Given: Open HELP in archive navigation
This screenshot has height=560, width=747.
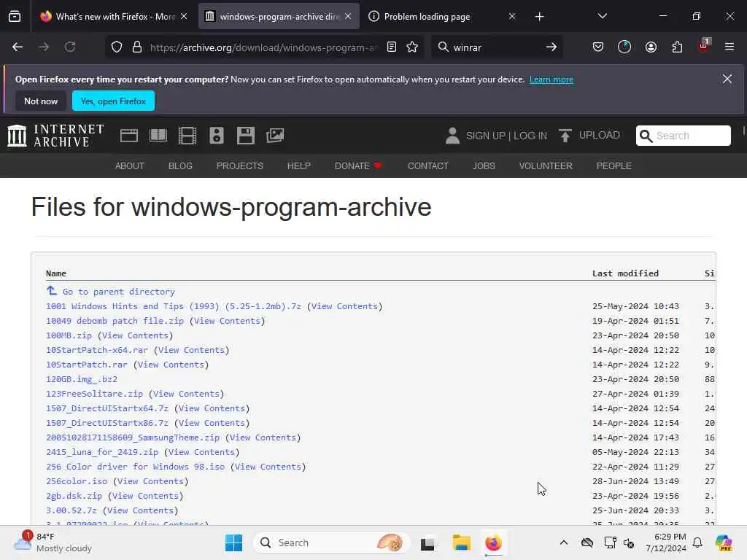Looking at the screenshot, I should click(298, 166).
